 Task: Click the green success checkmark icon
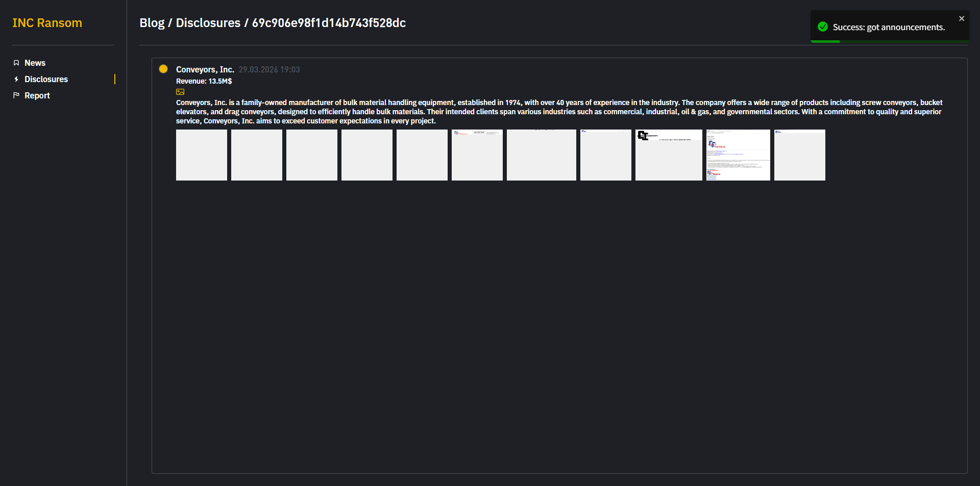pyautogui.click(x=822, y=27)
